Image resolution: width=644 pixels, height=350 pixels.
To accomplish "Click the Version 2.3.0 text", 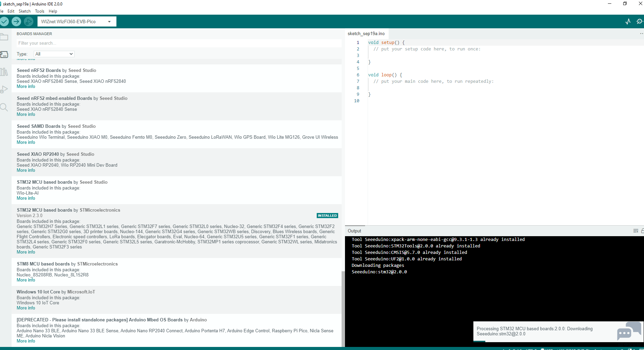I will pyautogui.click(x=30, y=216).
